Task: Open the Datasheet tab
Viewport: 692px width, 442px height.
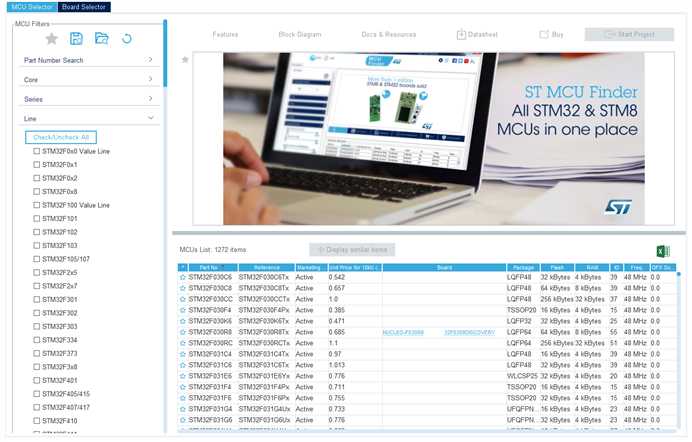Action: click(x=477, y=34)
